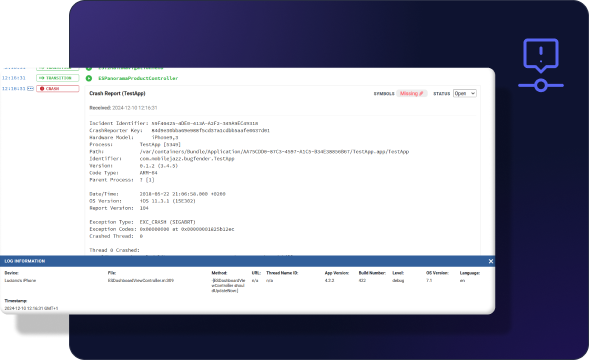Click the Method value in Log Information
The height and width of the screenshot is (360, 589).
[x=228, y=286]
